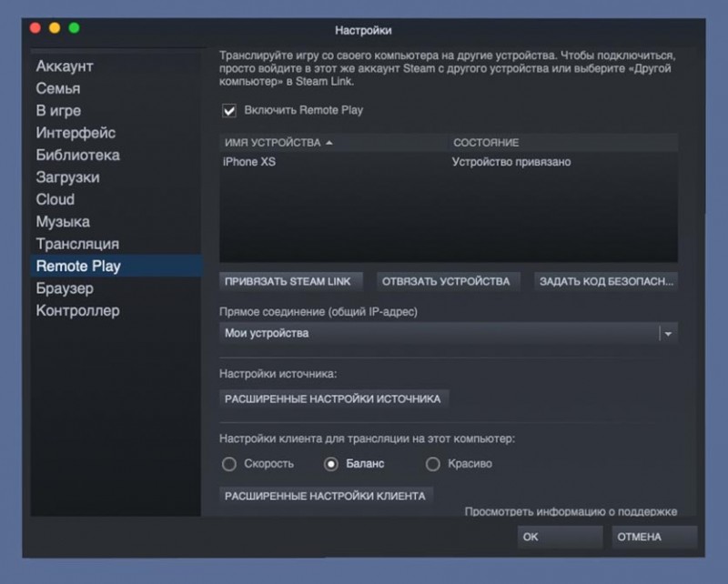The height and width of the screenshot is (584, 728).
Task: Click ЗАДАТЬ КОД БЕЗОПАСН... button
Action: pyautogui.click(x=606, y=281)
